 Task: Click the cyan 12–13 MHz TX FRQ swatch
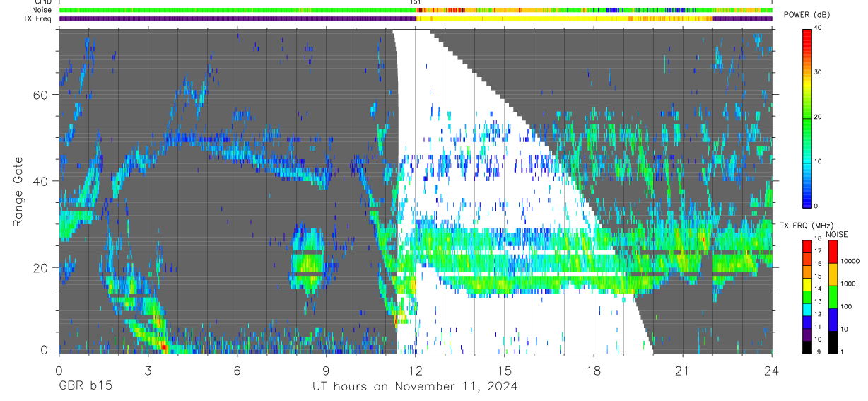(807, 309)
